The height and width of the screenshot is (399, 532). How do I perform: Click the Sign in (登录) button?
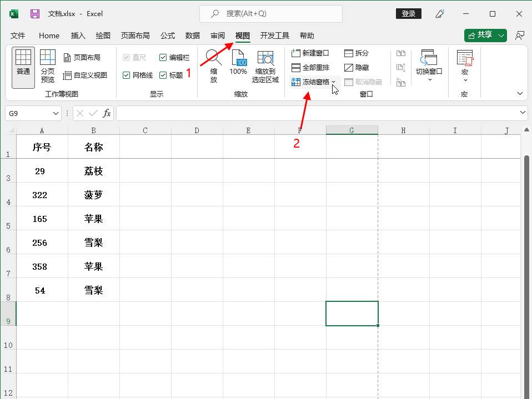click(x=409, y=14)
